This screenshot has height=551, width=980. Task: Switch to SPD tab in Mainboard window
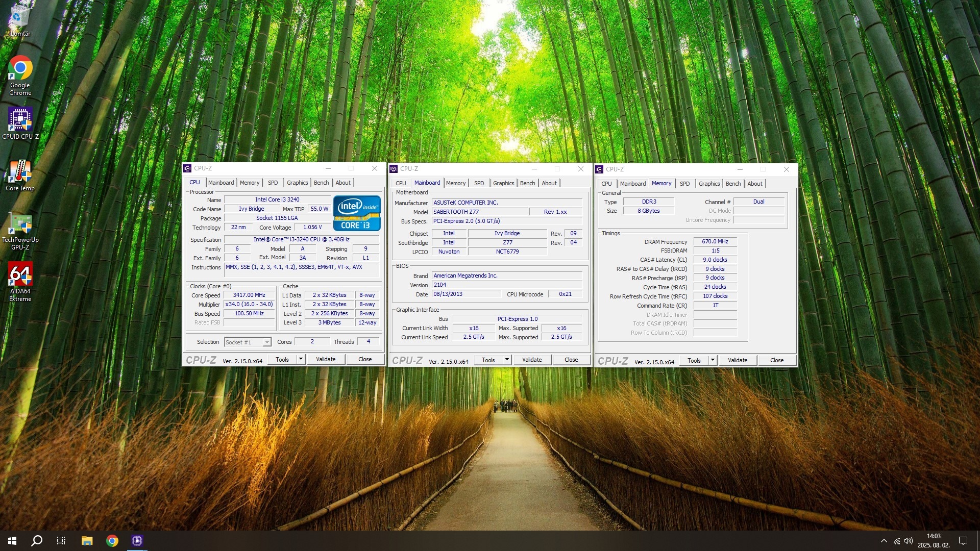click(479, 183)
